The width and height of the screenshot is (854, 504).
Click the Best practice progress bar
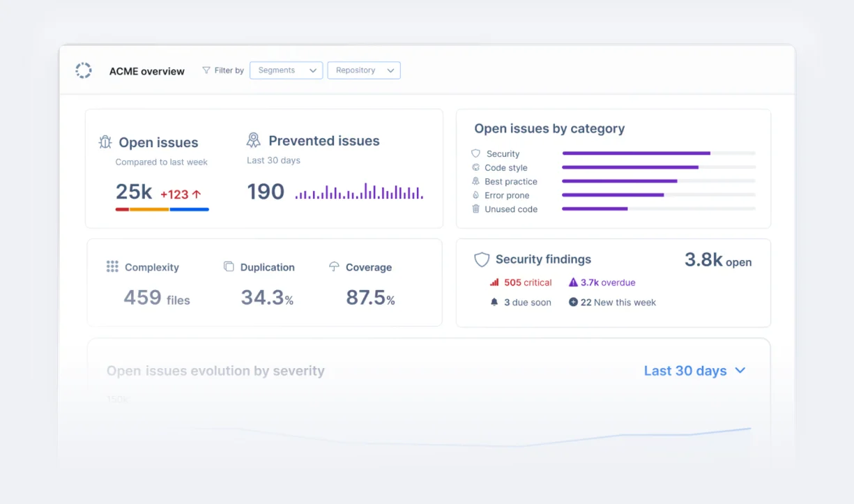[659, 181]
